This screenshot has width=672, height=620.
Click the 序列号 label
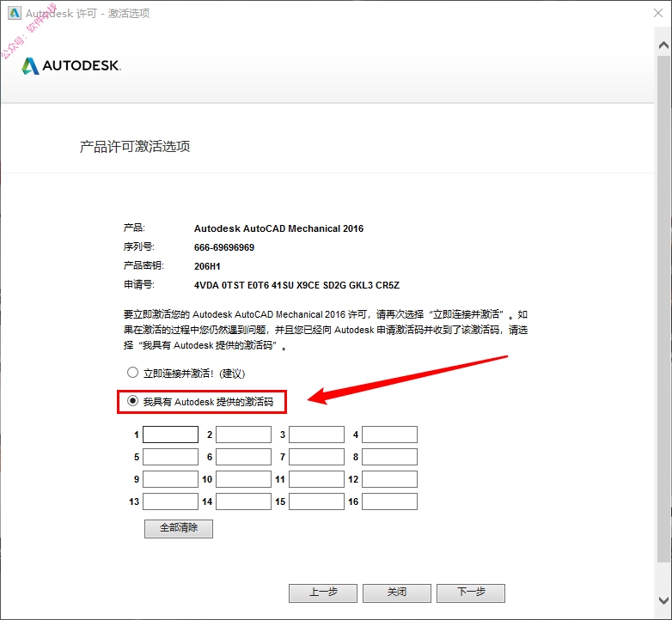pyautogui.click(x=139, y=247)
